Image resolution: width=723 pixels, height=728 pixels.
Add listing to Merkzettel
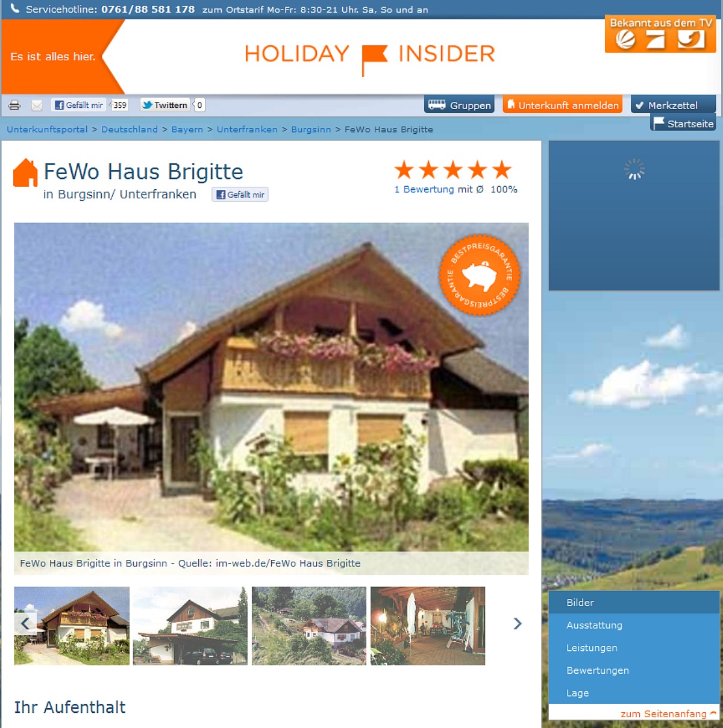(673, 105)
